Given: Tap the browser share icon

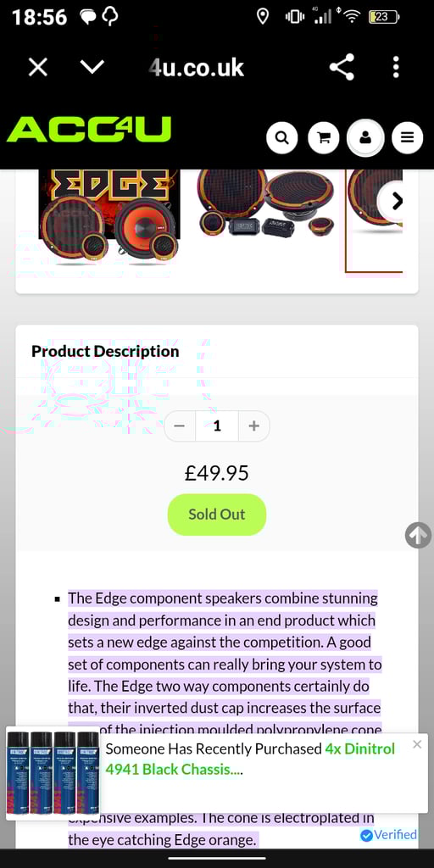Looking at the screenshot, I should point(342,68).
